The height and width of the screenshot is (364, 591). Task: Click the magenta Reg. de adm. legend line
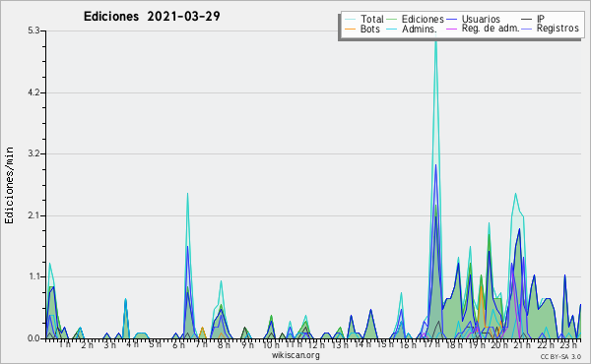451,29
